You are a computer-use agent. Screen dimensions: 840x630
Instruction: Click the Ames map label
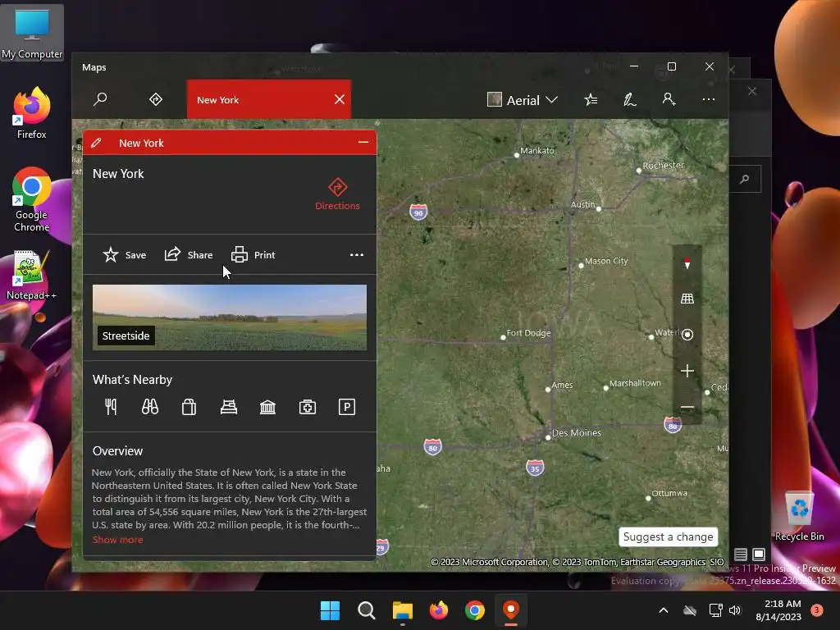coord(562,386)
